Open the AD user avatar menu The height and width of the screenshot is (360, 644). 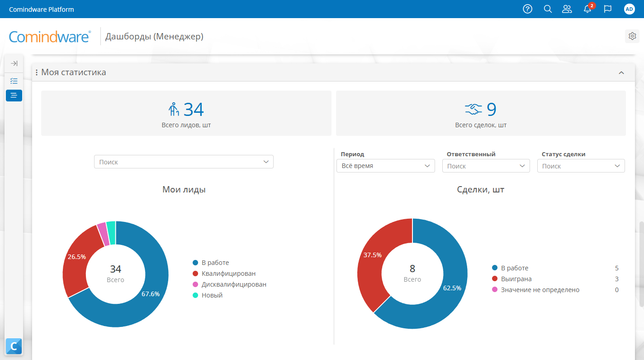coord(629,9)
